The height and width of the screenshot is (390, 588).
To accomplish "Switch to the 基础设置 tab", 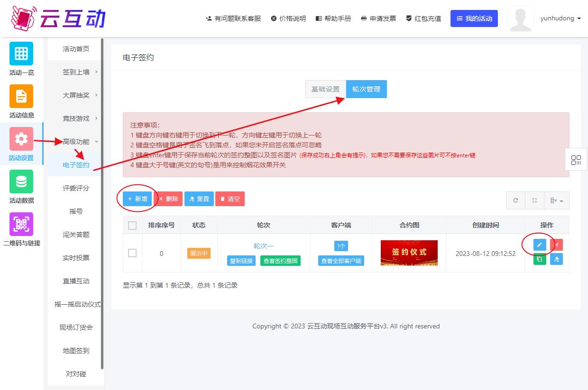I will [x=325, y=89].
